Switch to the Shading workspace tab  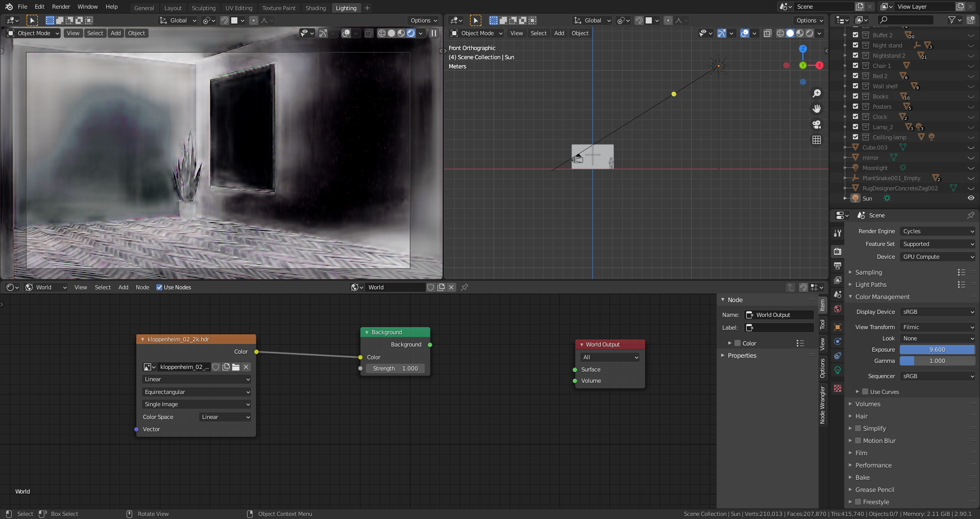click(315, 8)
